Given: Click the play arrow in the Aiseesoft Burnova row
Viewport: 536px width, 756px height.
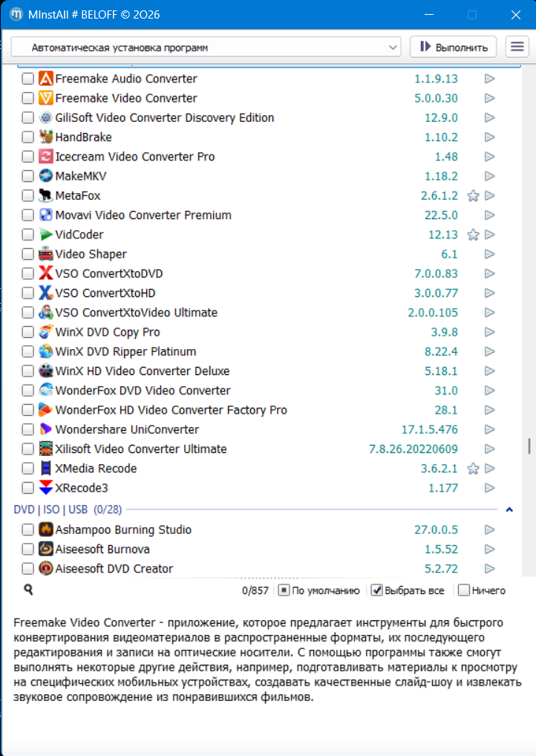Looking at the screenshot, I should click(x=490, y=549).
